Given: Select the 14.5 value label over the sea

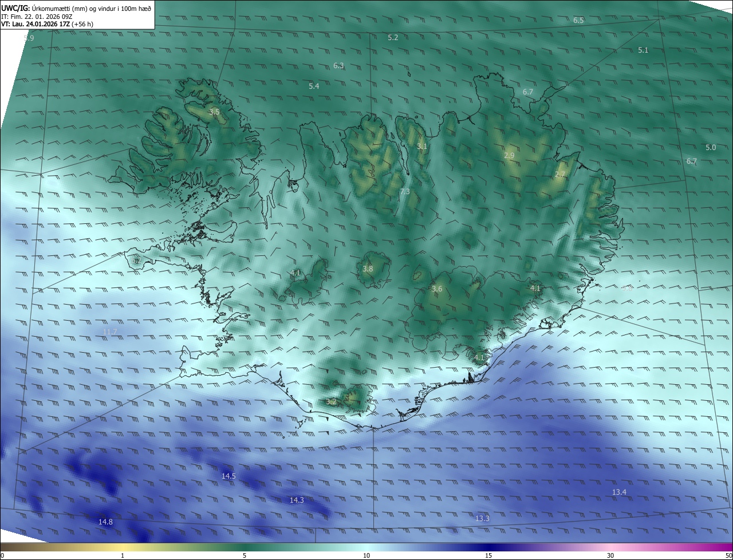Looking at the screenshot, I should tap(229, 476).
